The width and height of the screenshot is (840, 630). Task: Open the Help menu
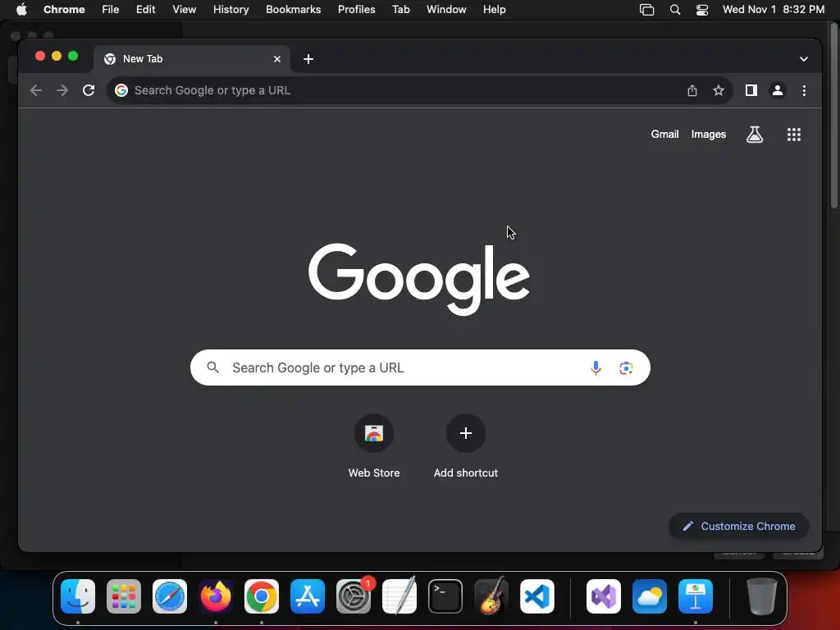point(494,10)
